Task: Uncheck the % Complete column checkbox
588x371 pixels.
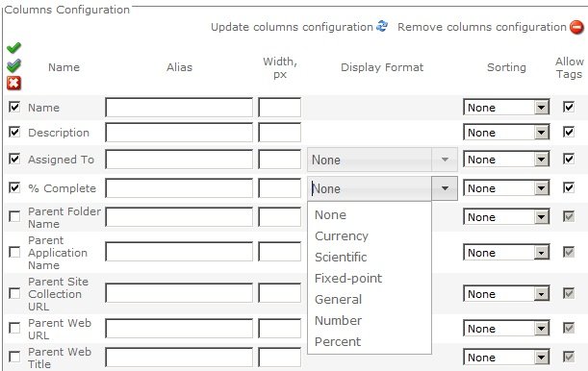Action: 14,187
